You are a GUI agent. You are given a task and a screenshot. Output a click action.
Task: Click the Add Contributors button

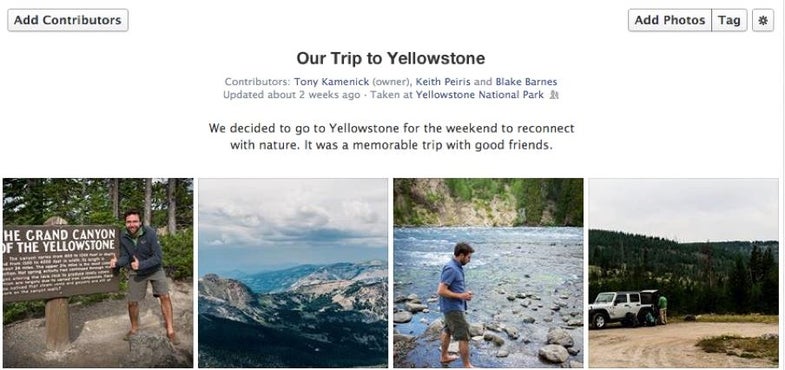pyautogui.click(x=68, y=21)
